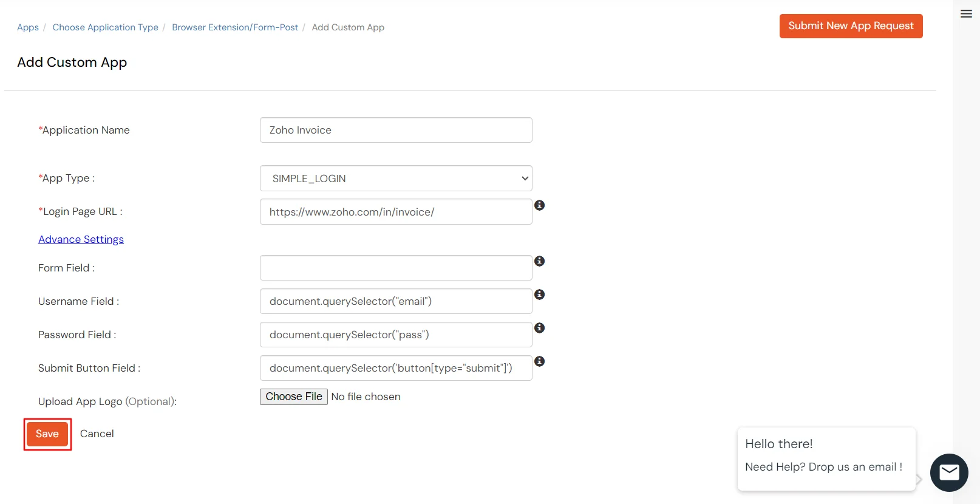Click the Password Field label
980x504 pixels.
[77, 335]
